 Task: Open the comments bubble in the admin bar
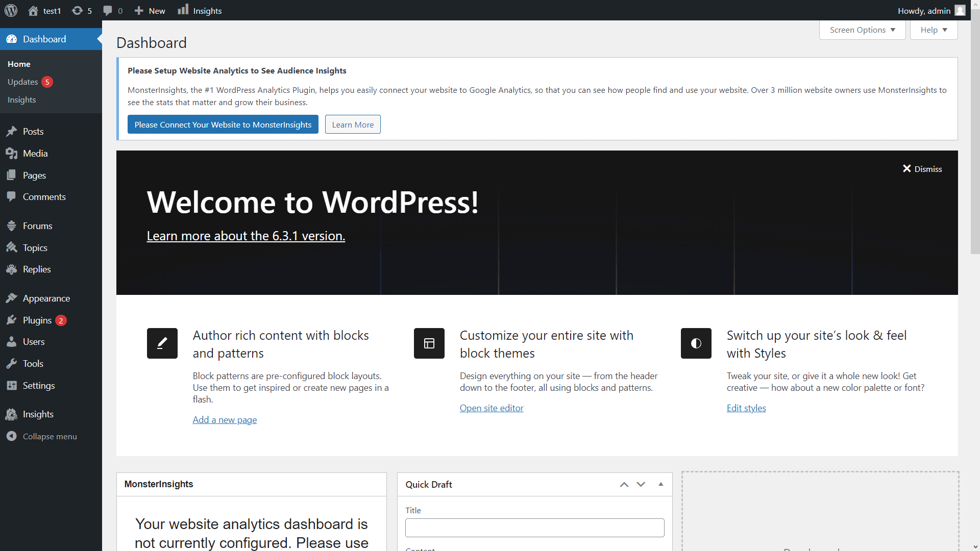pyautogui.click(x=109, y=10)
